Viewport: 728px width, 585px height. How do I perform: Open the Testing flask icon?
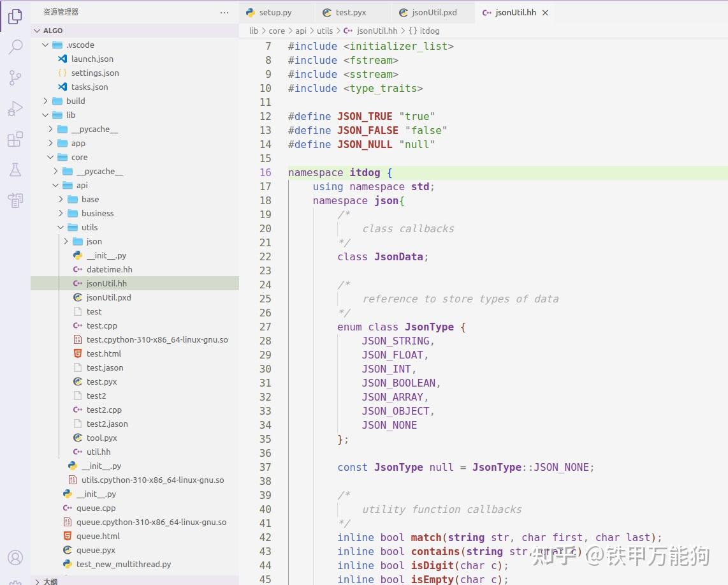tap(15, 170)
